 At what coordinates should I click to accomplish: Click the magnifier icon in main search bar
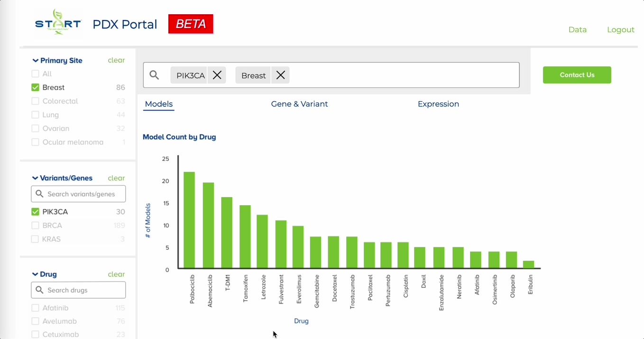tap(154, 75)
